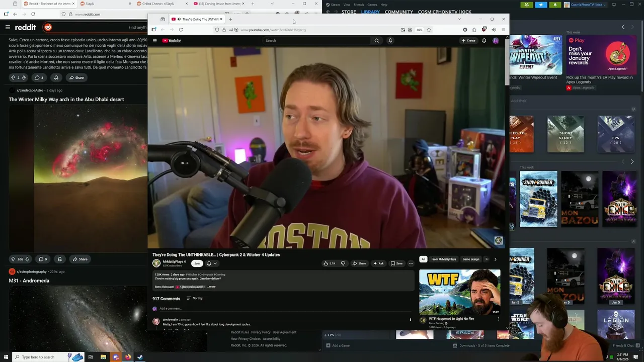This screenshot has width=644, height=362.
Task: Open a new tab in YouTube window
Action: (x=230, y=19)
